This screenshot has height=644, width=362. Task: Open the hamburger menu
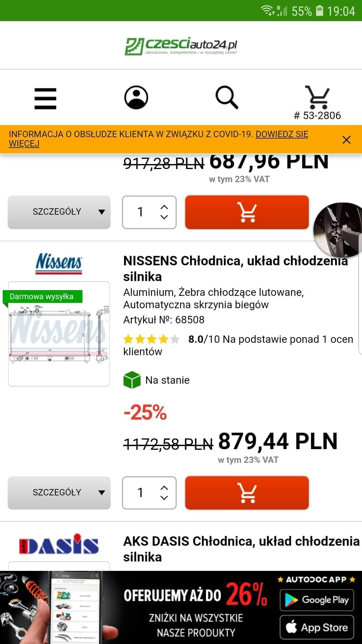(45, 99)
